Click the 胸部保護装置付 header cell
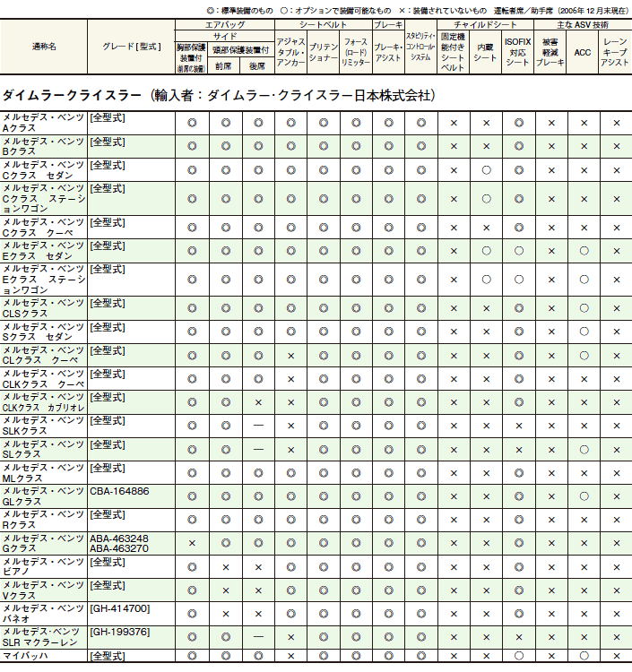This screenshot has width=632, height=672. (x=191, y=58)
